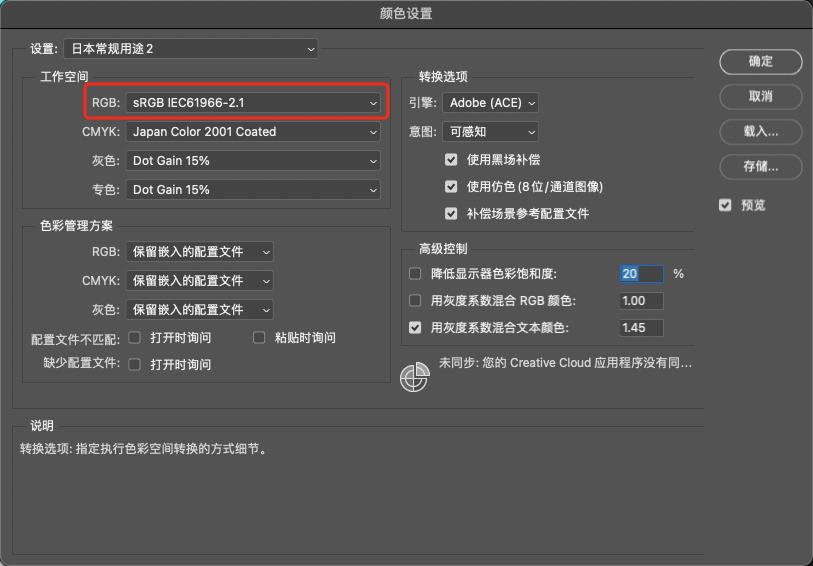
Task: Open the color management RGB policy dropdown
Action: (200, 252)
